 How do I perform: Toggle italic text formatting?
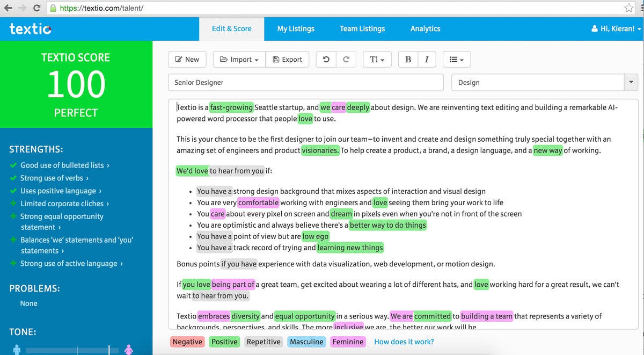click(x=426, y=60)
